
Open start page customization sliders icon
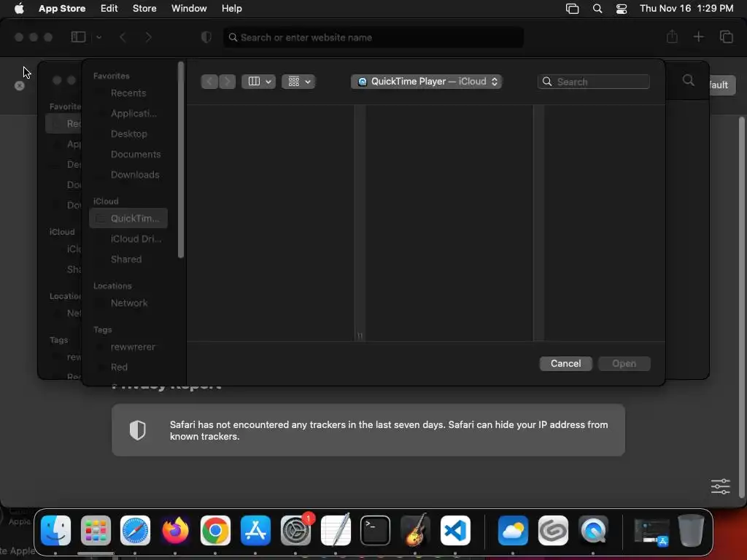coord(720,486)
